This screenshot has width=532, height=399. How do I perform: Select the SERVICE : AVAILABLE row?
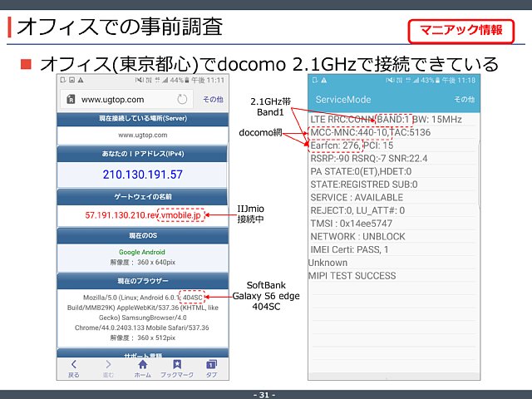pos(393,198)
